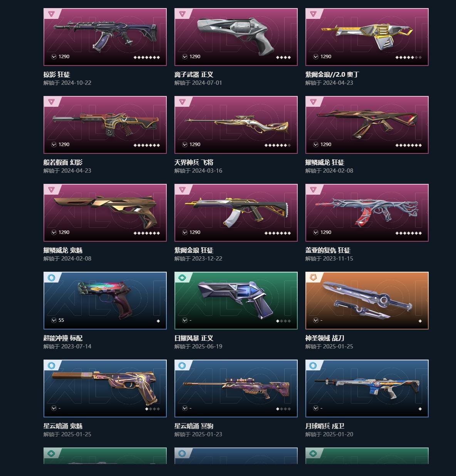The height and width of the screenshot is (476, 456).
Task: Click the 掠影 狂徒 title text
Action: [57, 74]
